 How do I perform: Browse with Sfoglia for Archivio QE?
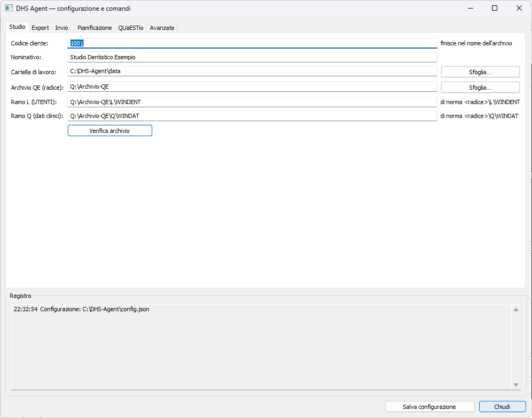[480, 88]
